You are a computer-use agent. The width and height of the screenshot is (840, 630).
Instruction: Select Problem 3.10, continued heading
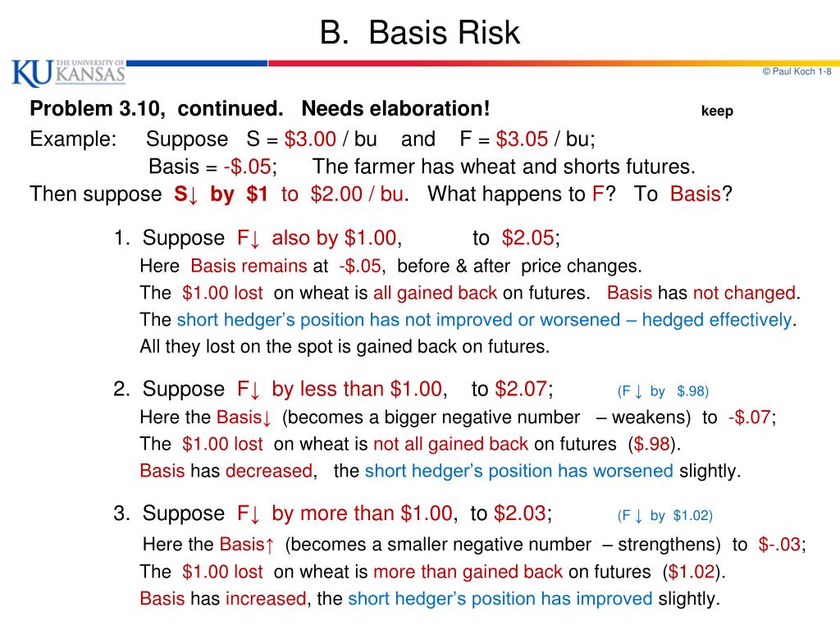157,109
